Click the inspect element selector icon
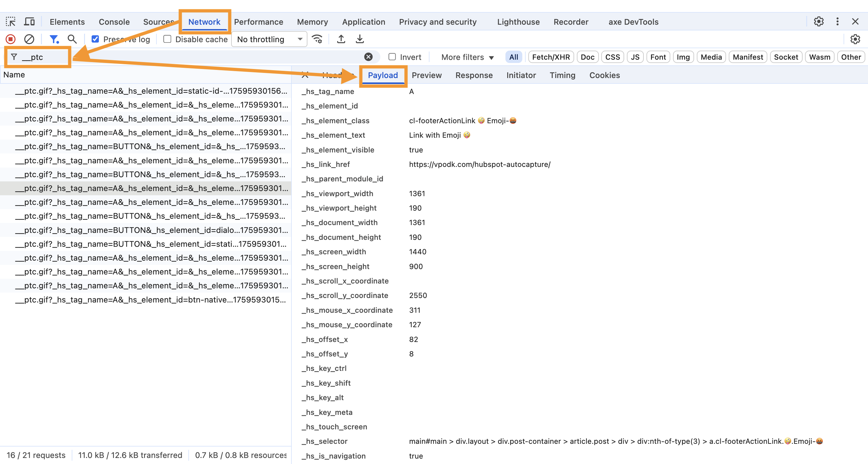 click(11, 22)
